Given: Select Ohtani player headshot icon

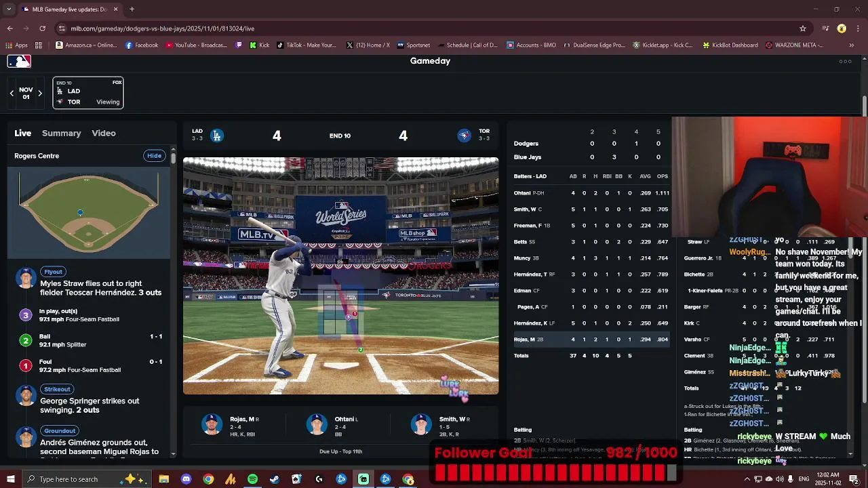Looking at the screenshot, I should tap(317, 424).
